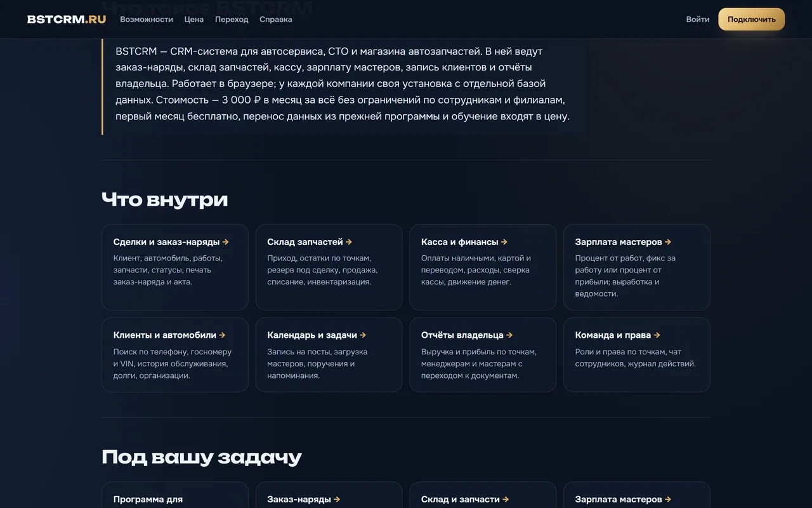The image size is (812, 508).
Task: Select "Переход" in the top navigation
Action: (x=232, y=19)
